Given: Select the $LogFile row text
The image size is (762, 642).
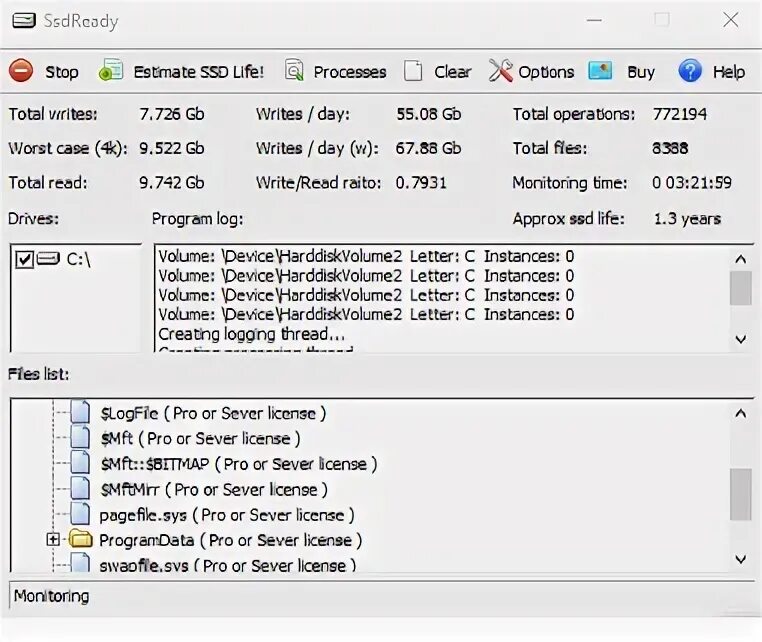Looking at the screenshot, I should [213, 414].
